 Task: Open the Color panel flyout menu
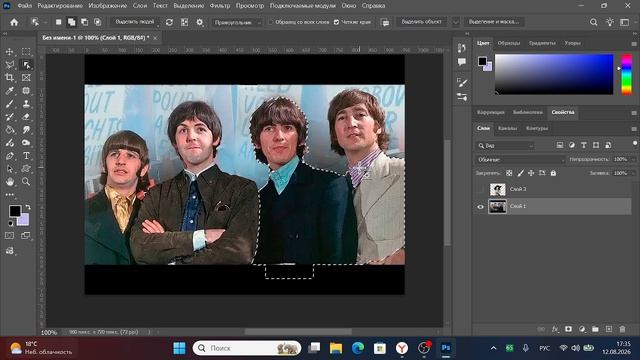(634, 43)
